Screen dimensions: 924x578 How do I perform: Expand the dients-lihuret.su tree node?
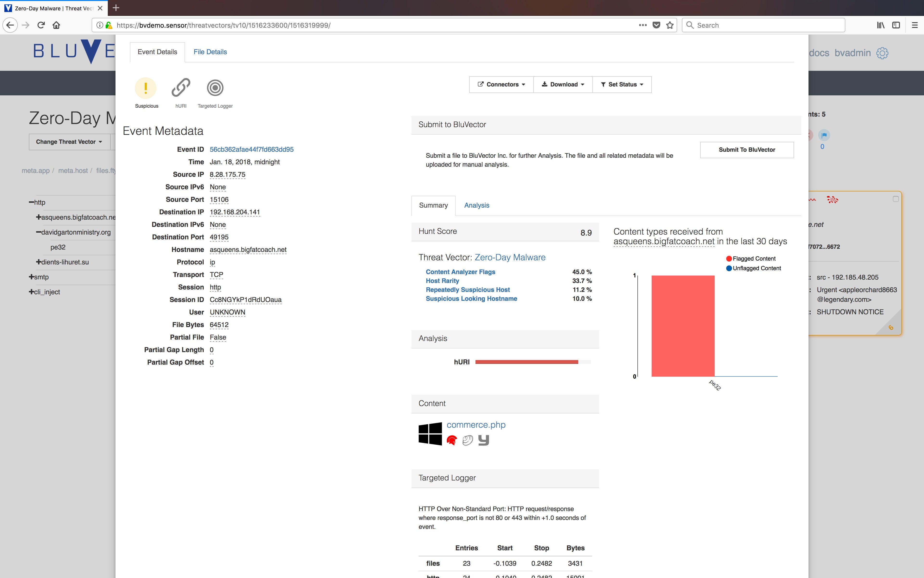coord(38,262)
